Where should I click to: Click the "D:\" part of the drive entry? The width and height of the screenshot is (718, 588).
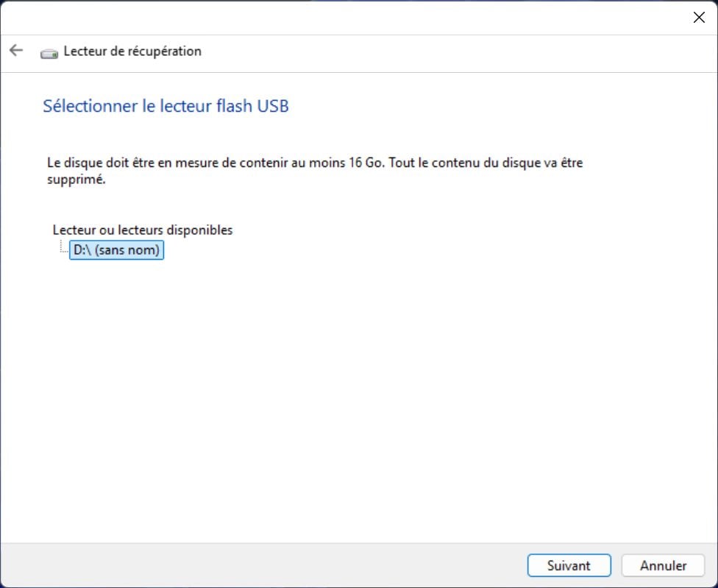pos(82,250)
